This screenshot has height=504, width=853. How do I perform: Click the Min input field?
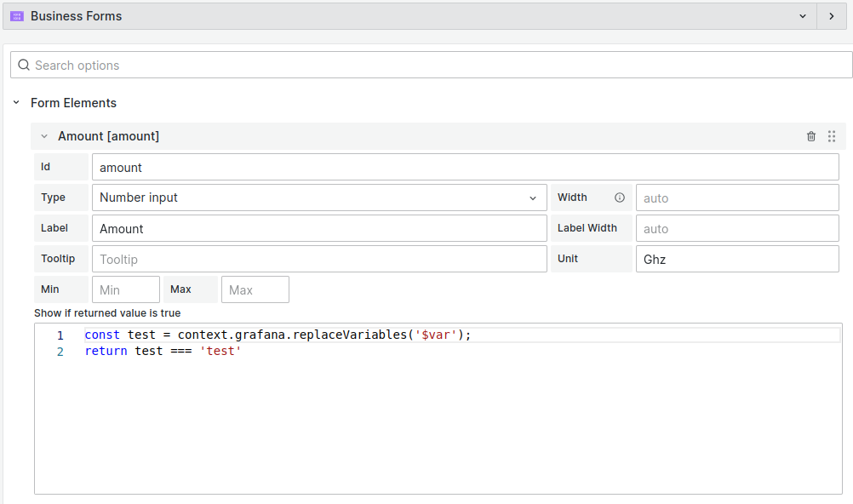(x=125, y=289)
